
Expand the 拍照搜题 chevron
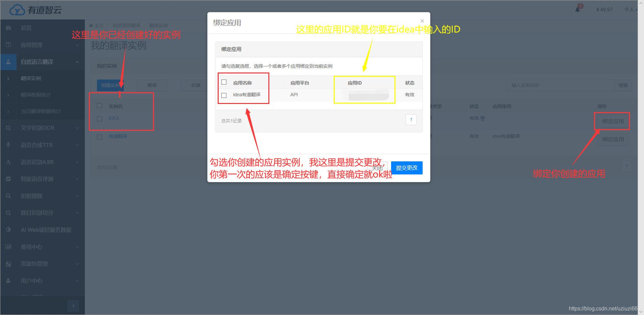pos(77,196)
